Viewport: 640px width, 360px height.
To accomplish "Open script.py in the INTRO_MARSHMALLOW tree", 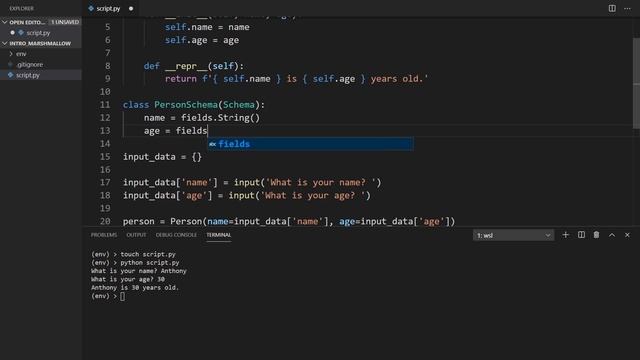I will pos(28,75).
